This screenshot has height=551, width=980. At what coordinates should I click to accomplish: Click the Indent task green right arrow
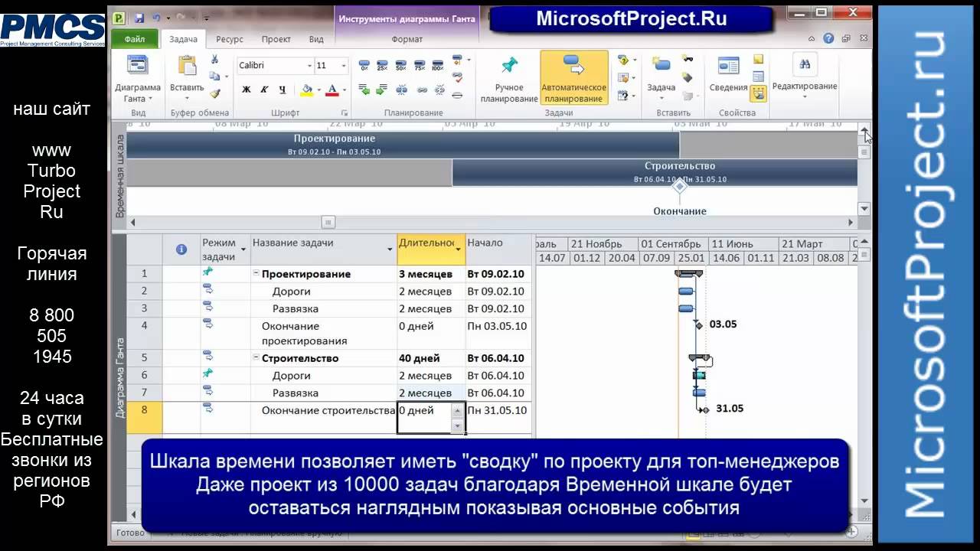[382, 90]
